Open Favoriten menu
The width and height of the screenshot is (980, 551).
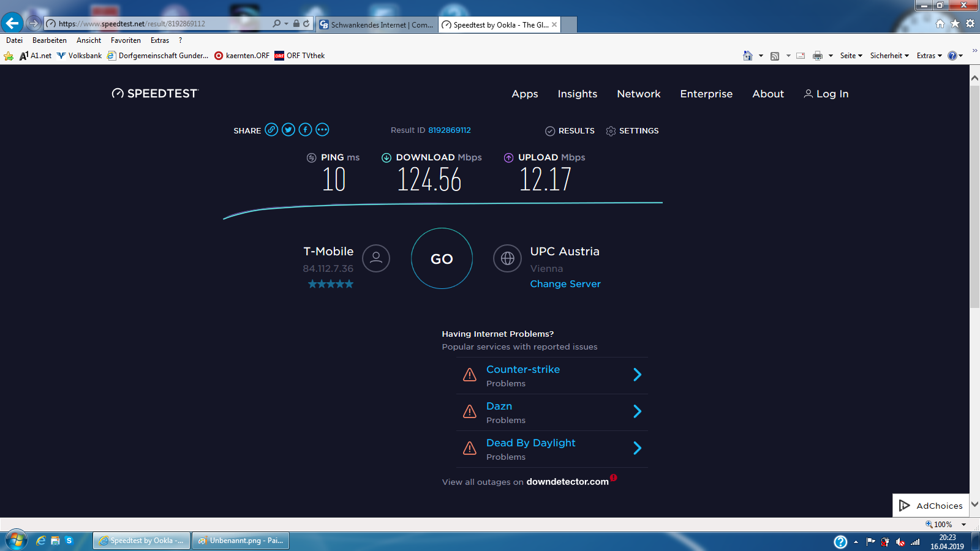(x=126, y=40)
